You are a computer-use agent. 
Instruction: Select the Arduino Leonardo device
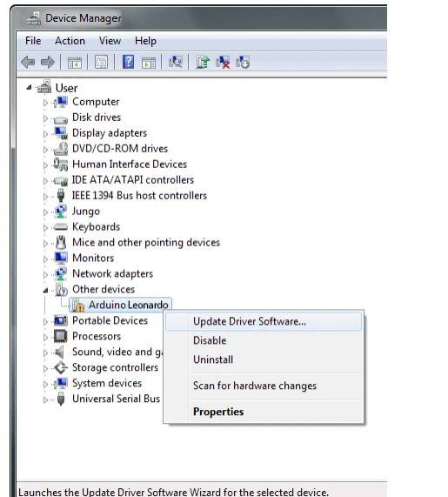tap(129, 305)
